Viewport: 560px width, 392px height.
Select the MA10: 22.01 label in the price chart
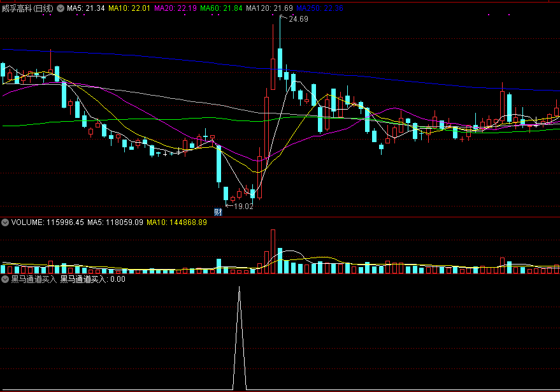click(129, 8)
